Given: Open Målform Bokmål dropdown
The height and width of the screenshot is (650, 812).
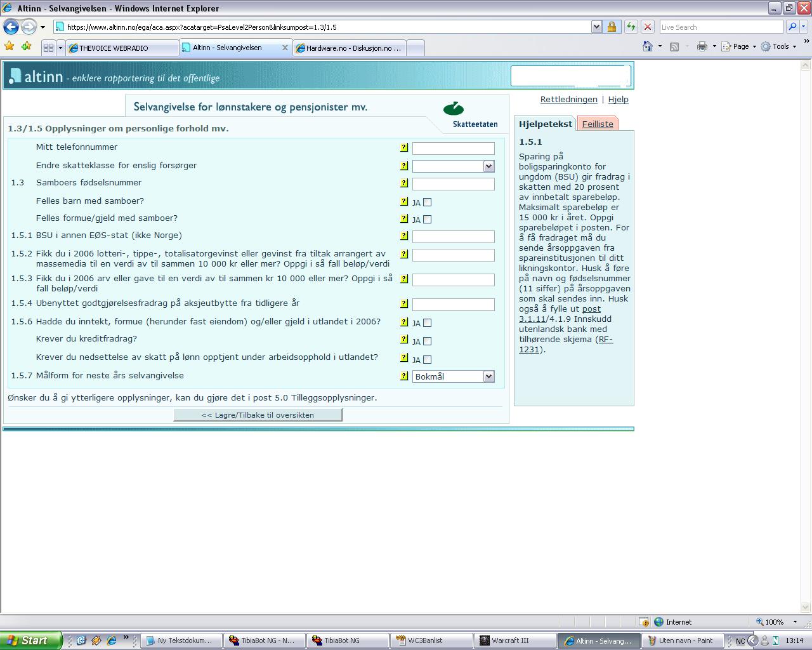Looking at the screenshot, I should point(488,376).
